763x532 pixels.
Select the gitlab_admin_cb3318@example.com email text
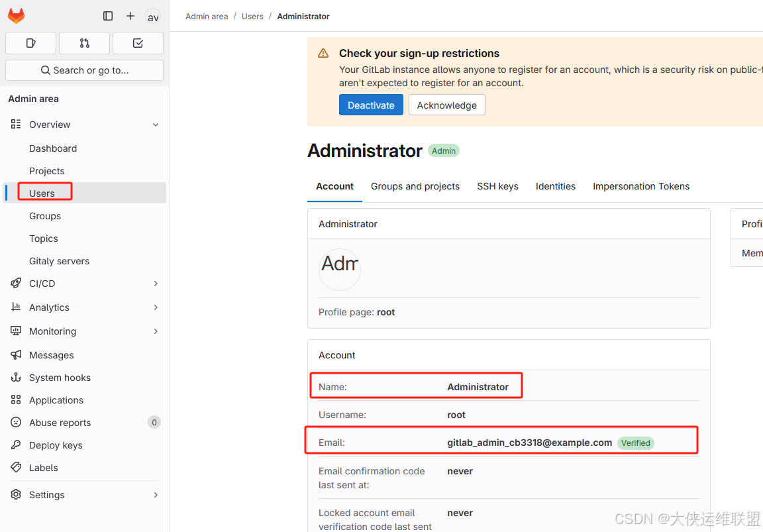(529, 443)
